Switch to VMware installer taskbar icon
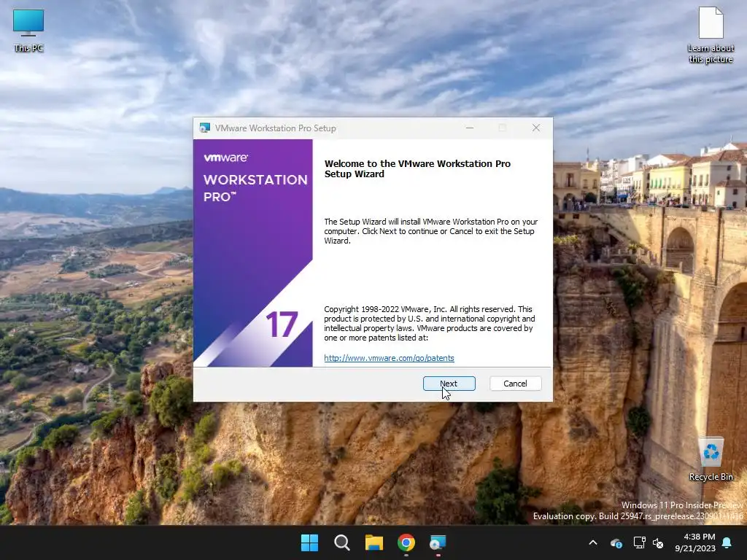747x560 pixels. click(x=438, y=542)
